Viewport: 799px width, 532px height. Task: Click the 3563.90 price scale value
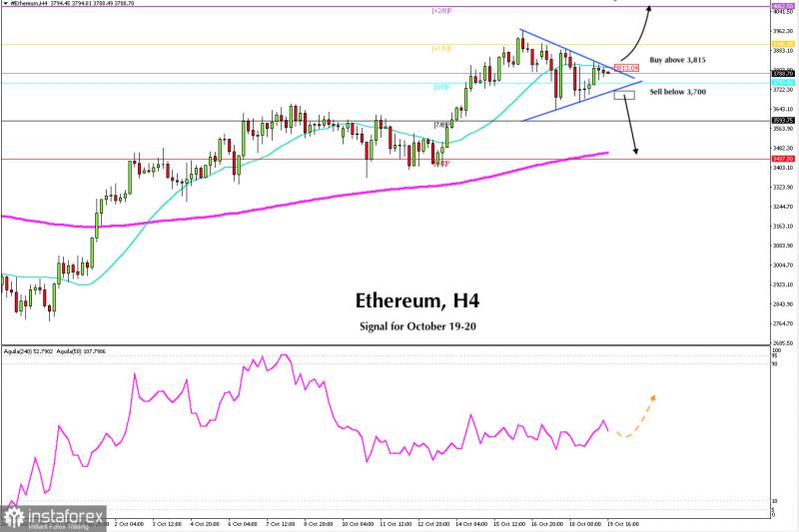click(x=783, y=129)
